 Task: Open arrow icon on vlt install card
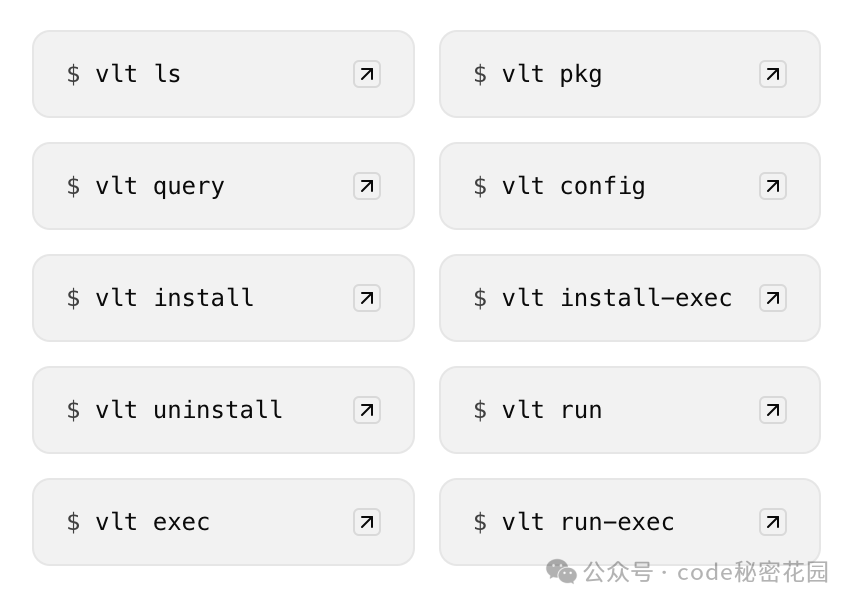[367, 298]
